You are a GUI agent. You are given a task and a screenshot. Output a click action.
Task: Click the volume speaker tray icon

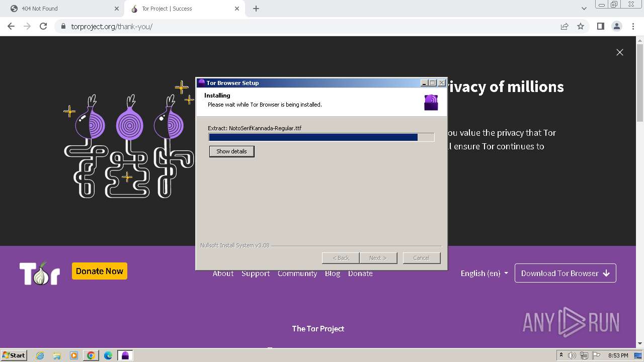coord(572,355)
